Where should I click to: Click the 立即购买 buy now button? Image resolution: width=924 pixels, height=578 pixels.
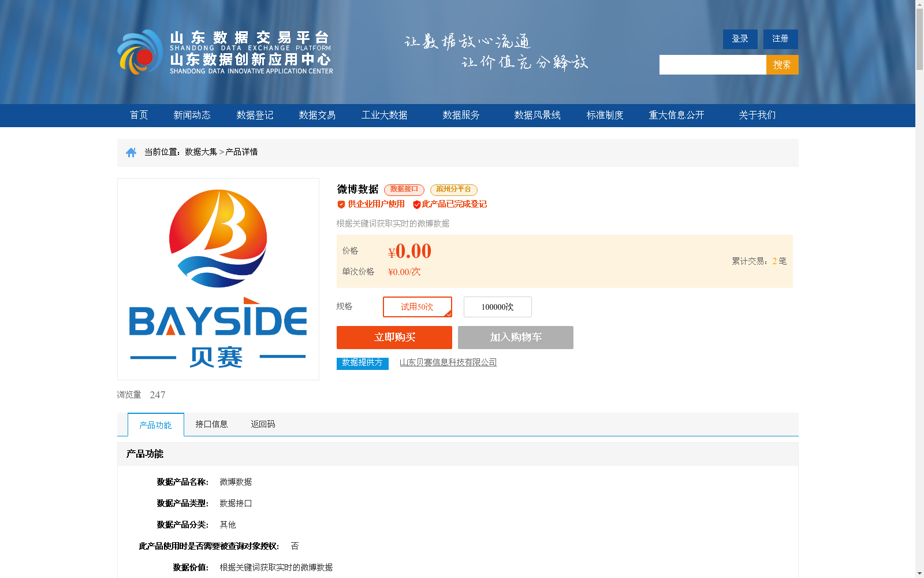[394, 338]
